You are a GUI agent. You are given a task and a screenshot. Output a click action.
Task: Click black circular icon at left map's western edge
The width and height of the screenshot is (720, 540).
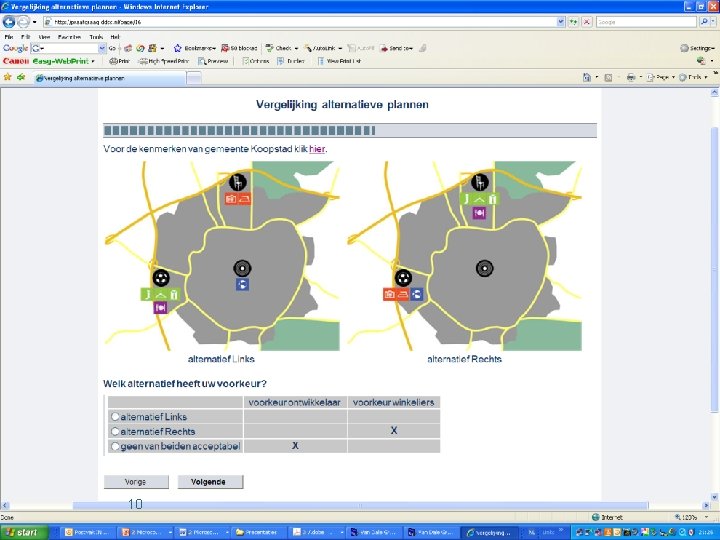click(x=161, y=277)
